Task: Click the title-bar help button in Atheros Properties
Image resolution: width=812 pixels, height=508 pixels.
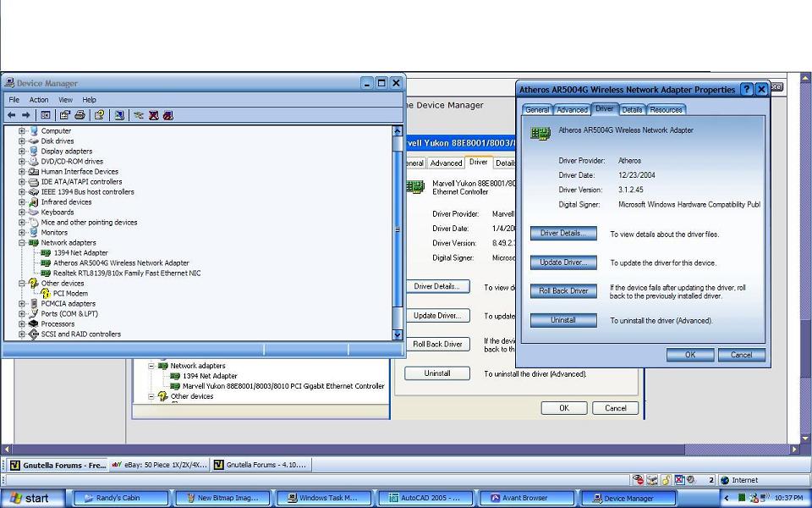Action: click(x=746, y=89)
